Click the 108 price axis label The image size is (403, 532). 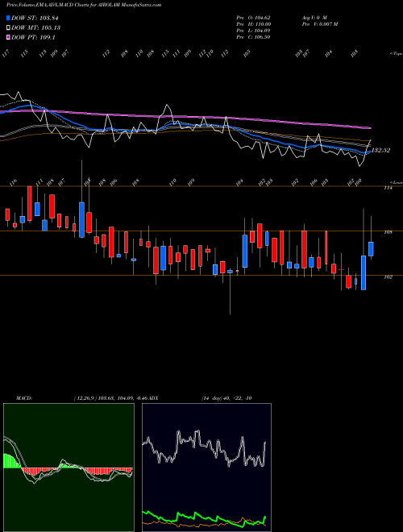388,232
